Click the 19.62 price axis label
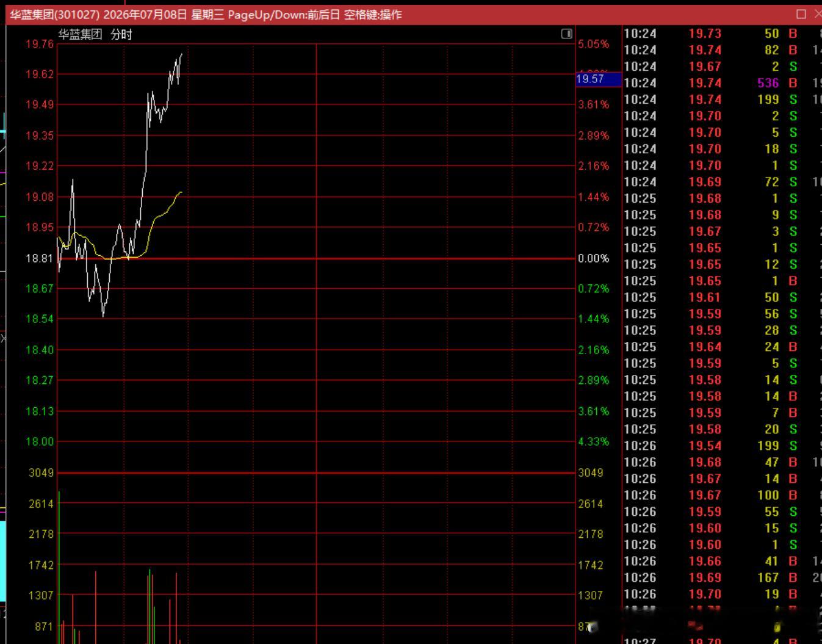The image size is (822, 644). 40,74
